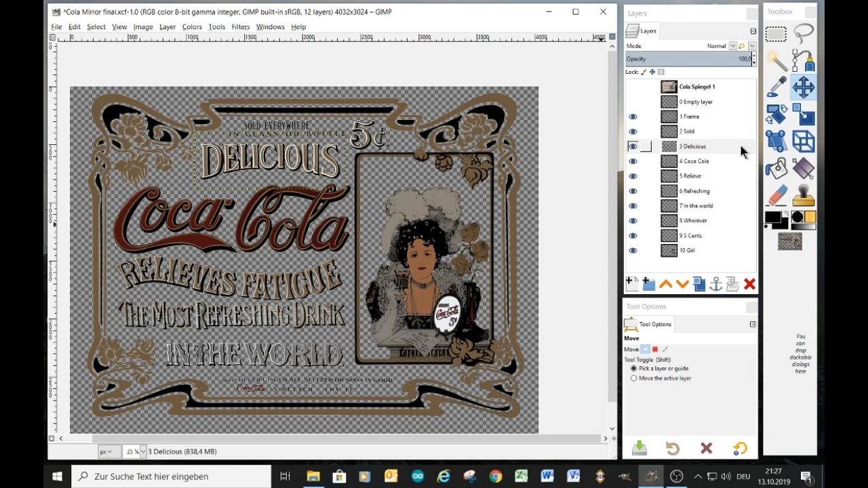Click the Windows search box in taskbar
The image size is (868, 488).
click(x=172, y=476)
